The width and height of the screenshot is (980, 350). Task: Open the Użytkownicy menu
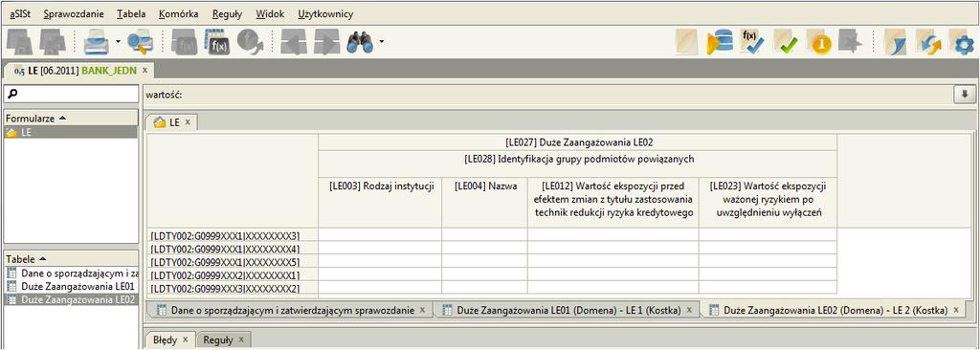coord(325,13)
